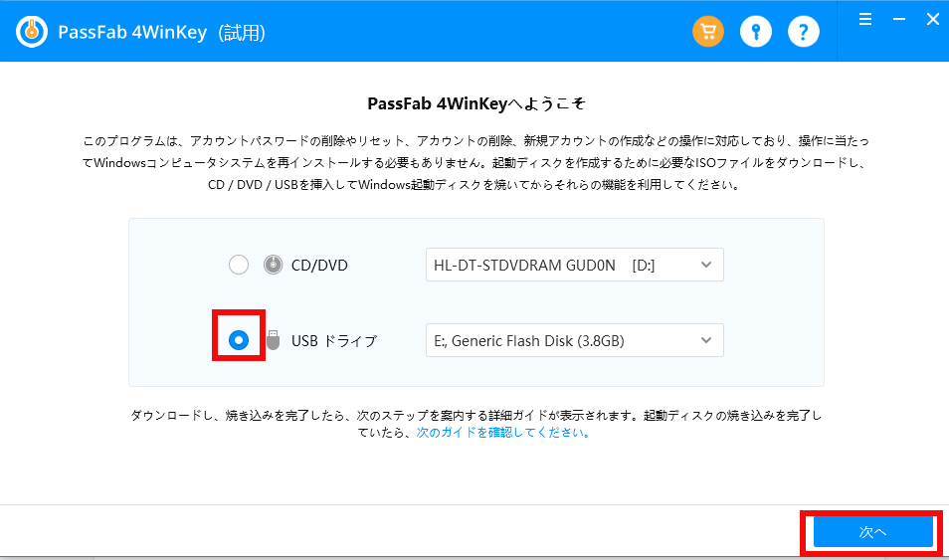The image size is (949, 560).
Task: Click the CD/DVD disc icon
Action: click(x=274, y=266)
